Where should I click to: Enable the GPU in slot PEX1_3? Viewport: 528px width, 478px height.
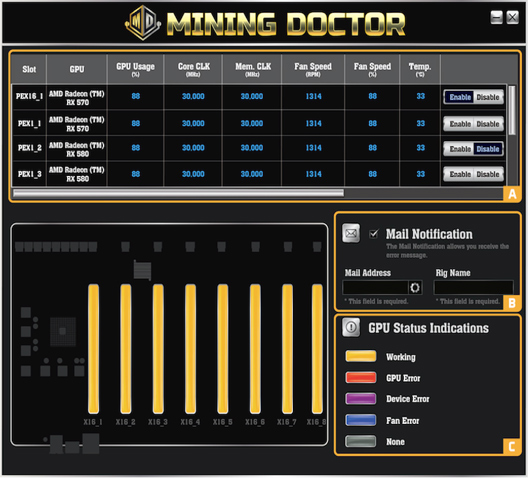click(460, 174)
